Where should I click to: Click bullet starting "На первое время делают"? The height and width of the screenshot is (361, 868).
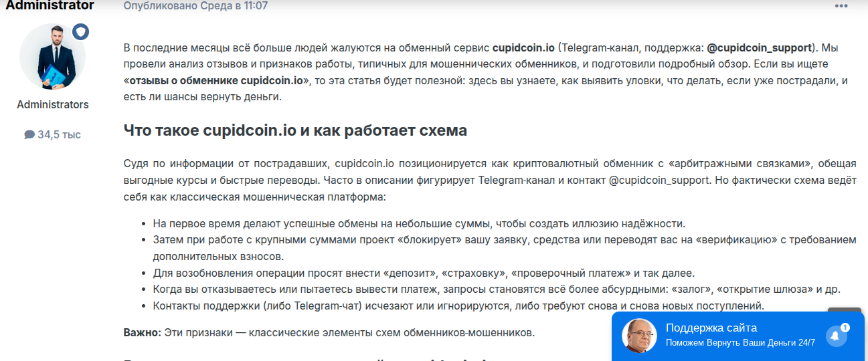(419, 224)
